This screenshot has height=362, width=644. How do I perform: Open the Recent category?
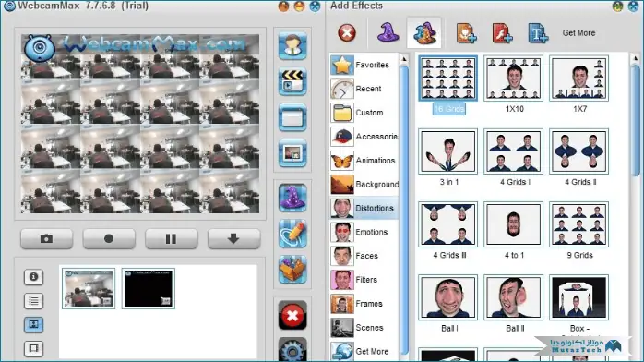click(x=364, y=89)
